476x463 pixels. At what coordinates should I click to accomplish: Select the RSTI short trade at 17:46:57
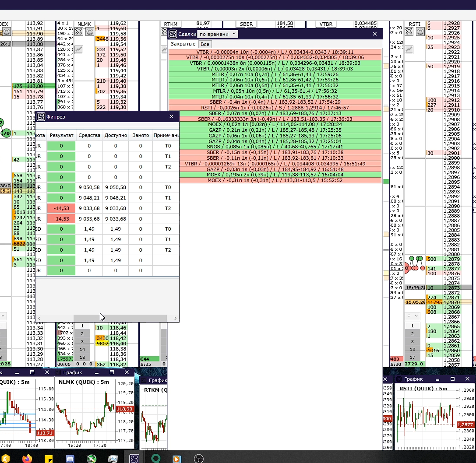tap(275, 108)
